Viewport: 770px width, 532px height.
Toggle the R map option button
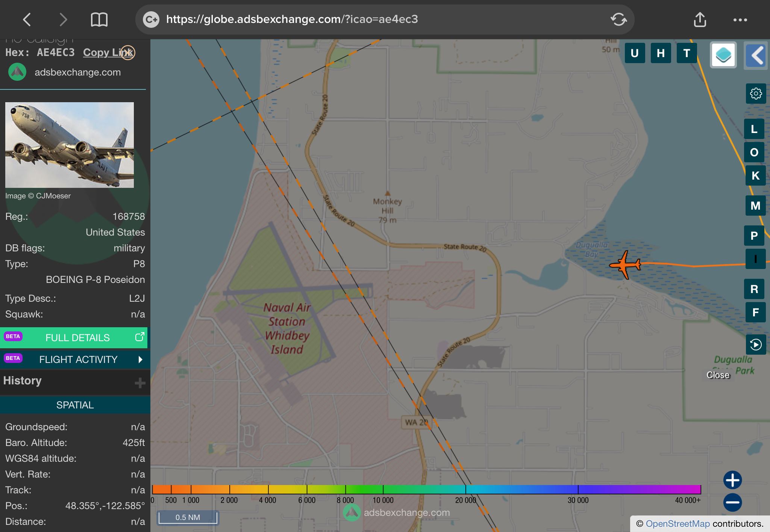tap(754, 289)
